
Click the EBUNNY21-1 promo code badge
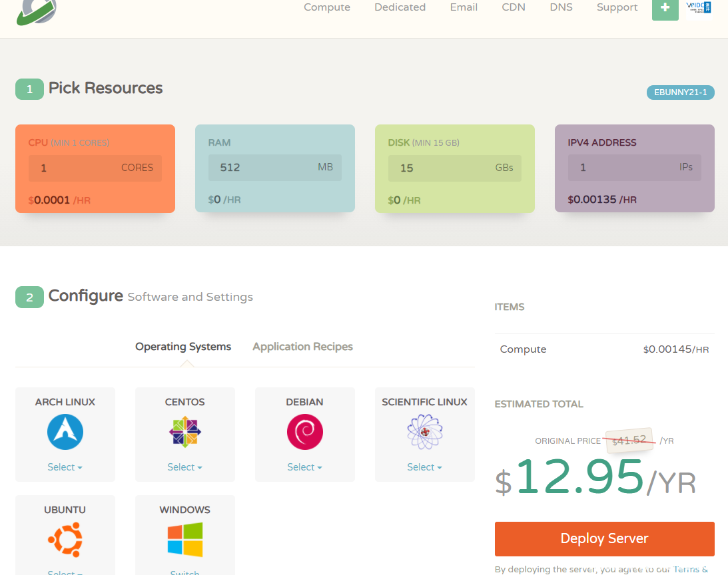(680, 93)
